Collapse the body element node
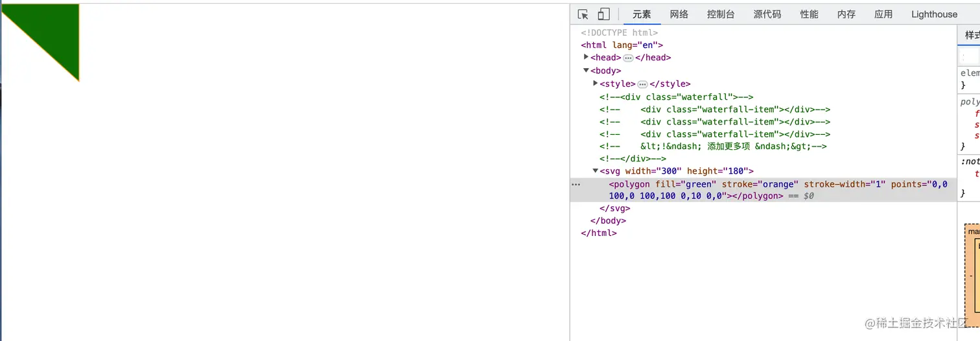980x341 pixels. [x=586, y=70]
